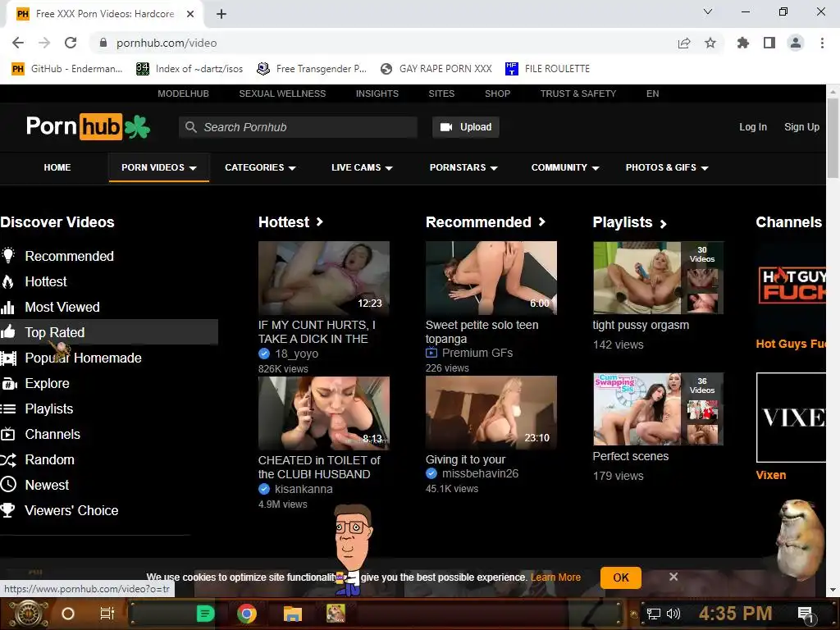Open TRUST & SAFETY in the top bar

click(x=578, y=94)
